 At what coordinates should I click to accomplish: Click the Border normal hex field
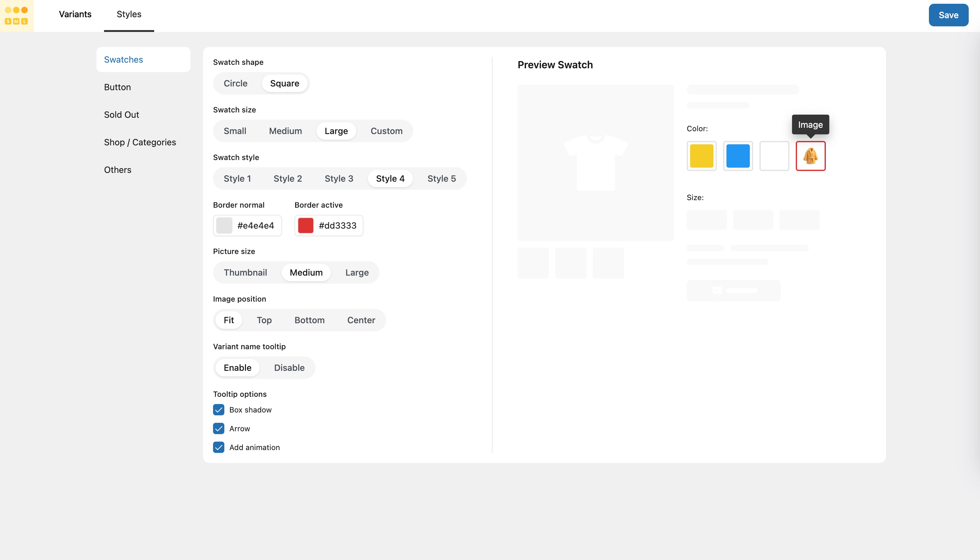coord(255,226)
